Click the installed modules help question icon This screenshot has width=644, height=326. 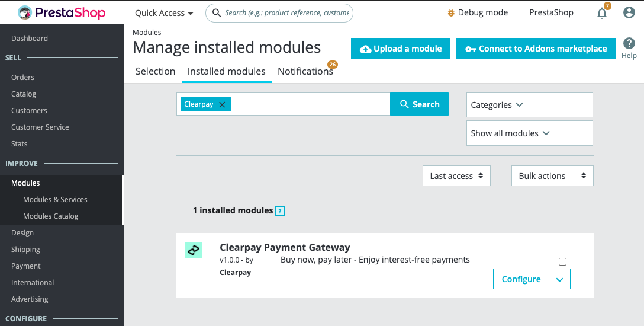tap(280, 211)
